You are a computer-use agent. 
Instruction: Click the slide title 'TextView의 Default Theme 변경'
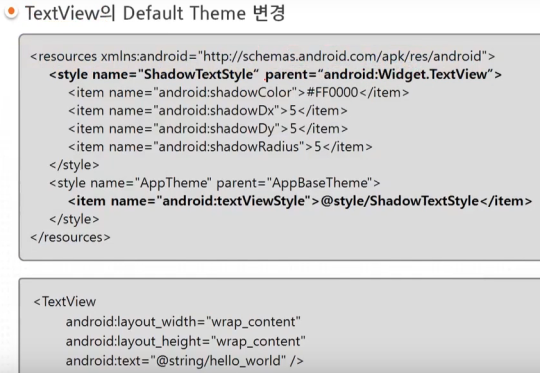point(155,13)
